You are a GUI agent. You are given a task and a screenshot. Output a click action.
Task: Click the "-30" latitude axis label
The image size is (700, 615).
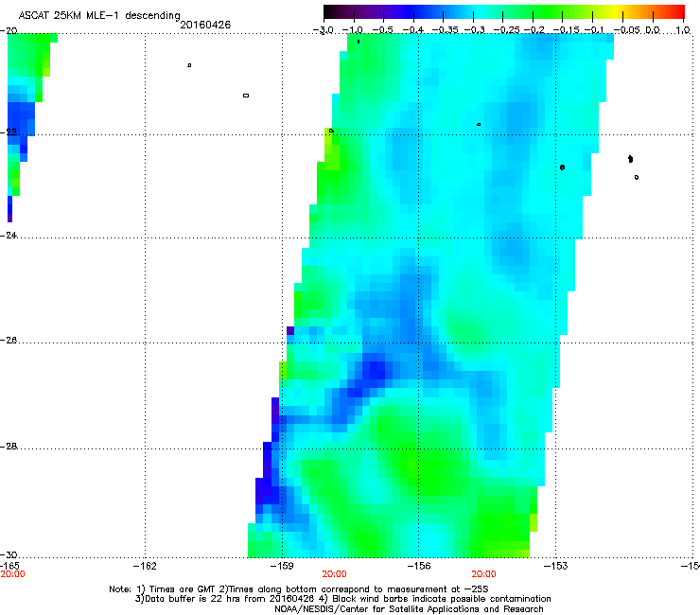(9, 554)
